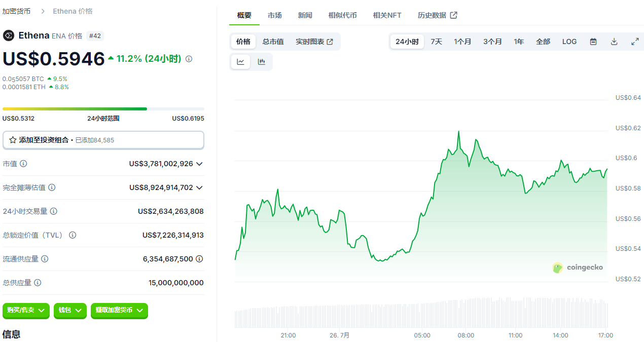Click the 添加至投资组合 button
This screenshot has height=342, width=644.
[x=103, y=140]
